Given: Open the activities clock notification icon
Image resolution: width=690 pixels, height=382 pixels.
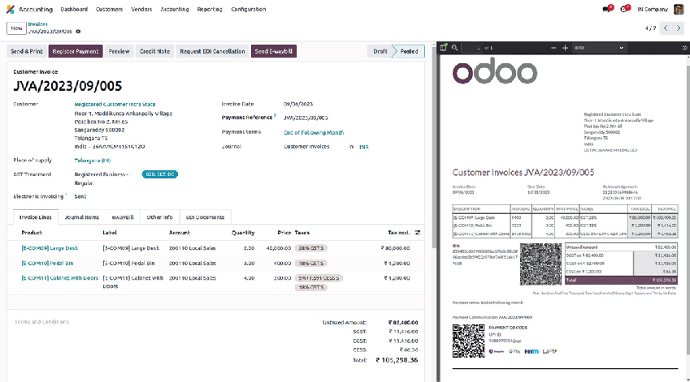Looking at the screenshot, I should point(624,9).
